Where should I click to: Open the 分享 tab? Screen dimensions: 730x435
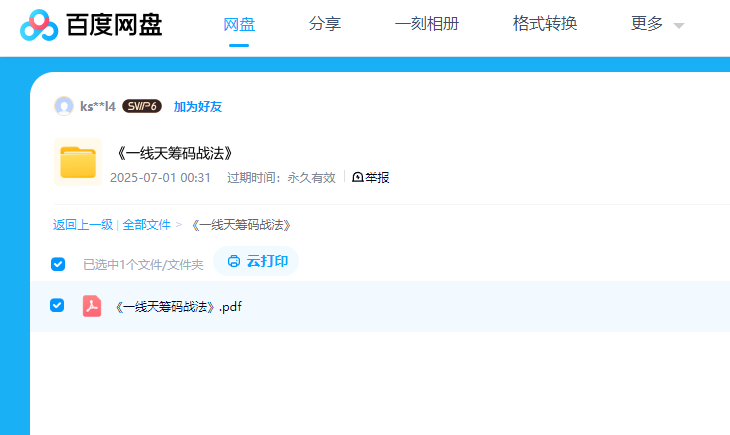click(325, 24)
